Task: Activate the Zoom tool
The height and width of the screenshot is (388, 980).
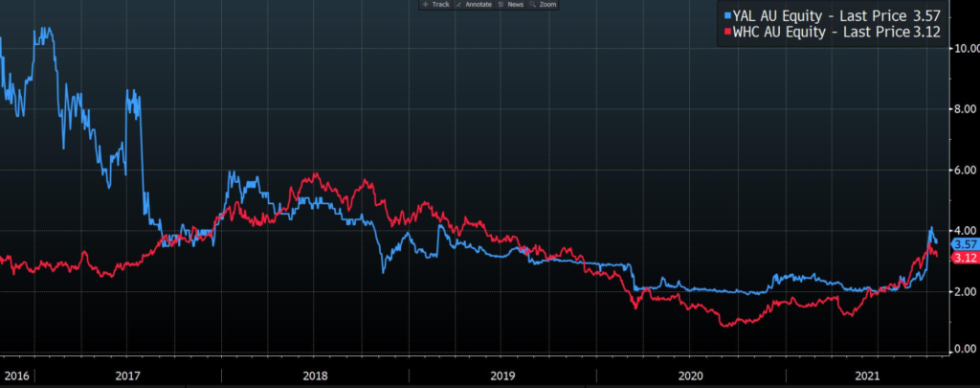Action: click(543, 5)
